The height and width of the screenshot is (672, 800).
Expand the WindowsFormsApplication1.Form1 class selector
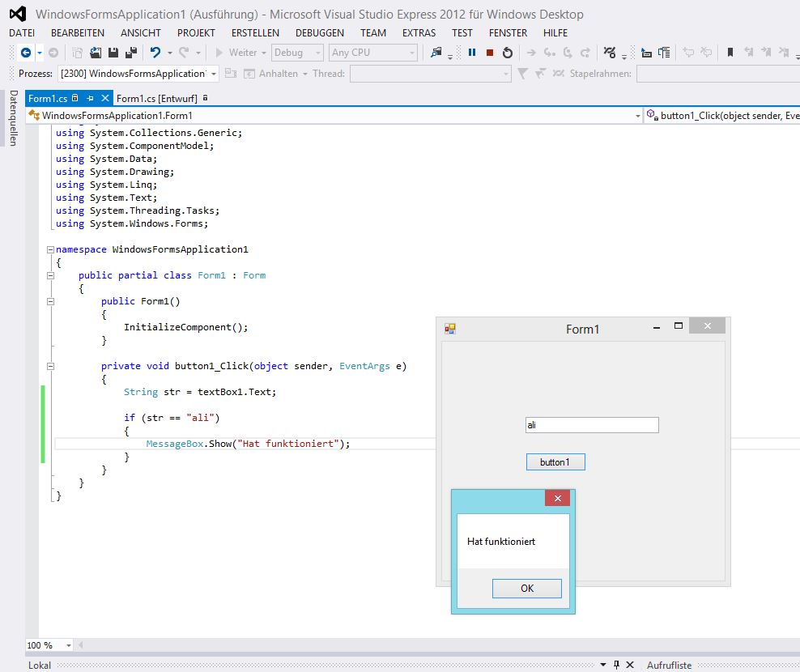tap(637, 116)
